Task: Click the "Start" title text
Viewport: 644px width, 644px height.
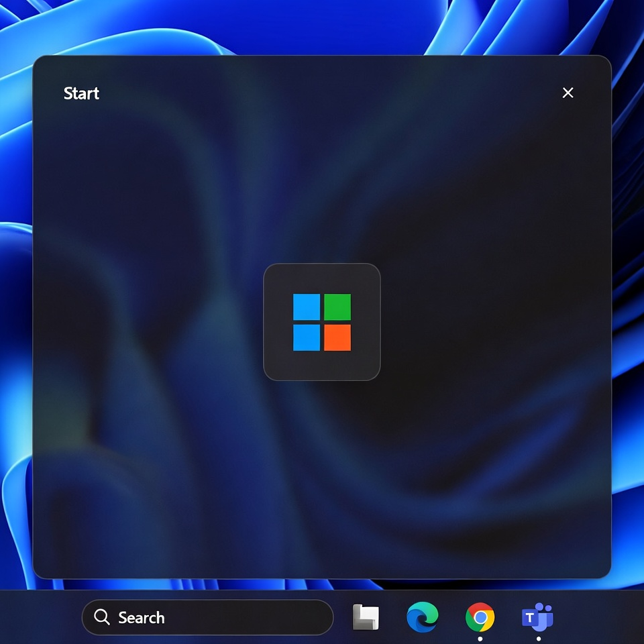Action: coord(81,93)
